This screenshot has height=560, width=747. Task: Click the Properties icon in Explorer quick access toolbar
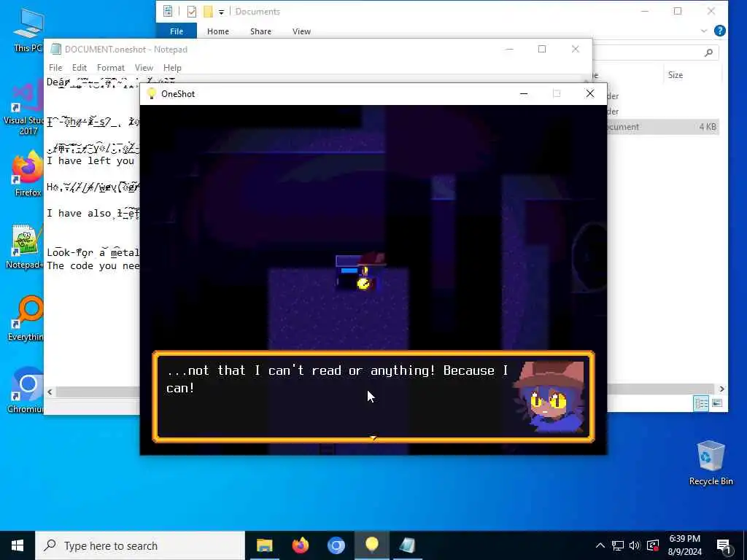192,12
